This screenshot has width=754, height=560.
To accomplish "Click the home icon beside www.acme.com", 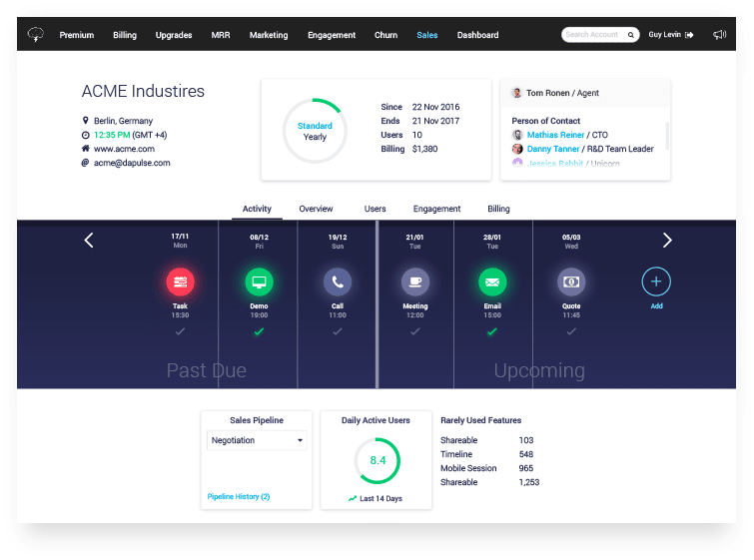I will 86,149.
